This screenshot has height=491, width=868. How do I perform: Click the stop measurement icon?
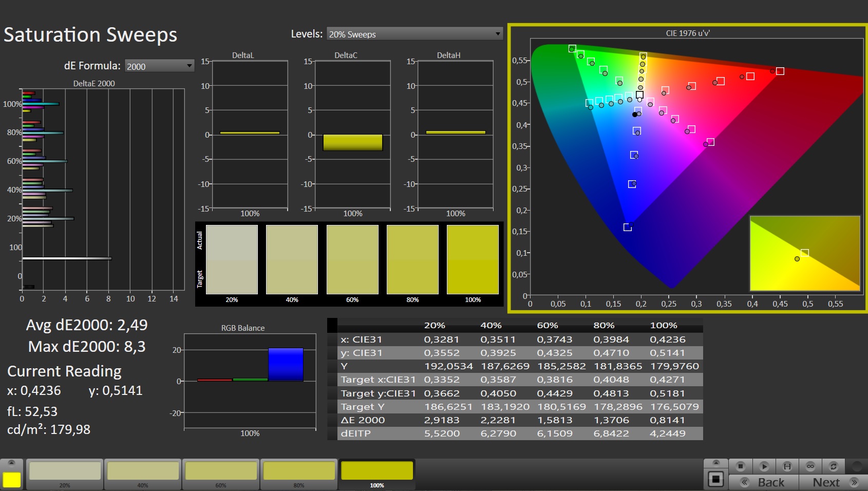(x=740, y=466)
